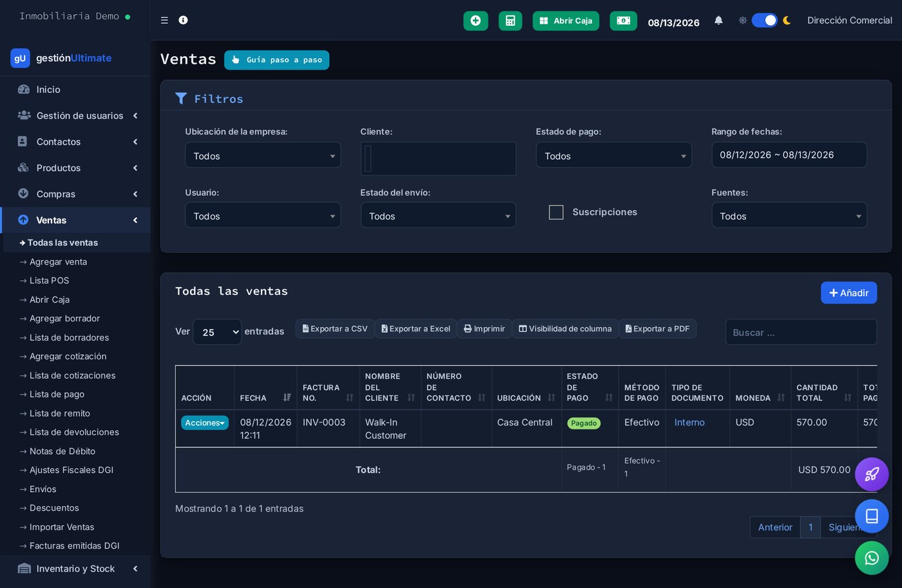Click the purple rocket floating button
The height and width of the screenshot is (588, 902).
click(x=872, y=475)
